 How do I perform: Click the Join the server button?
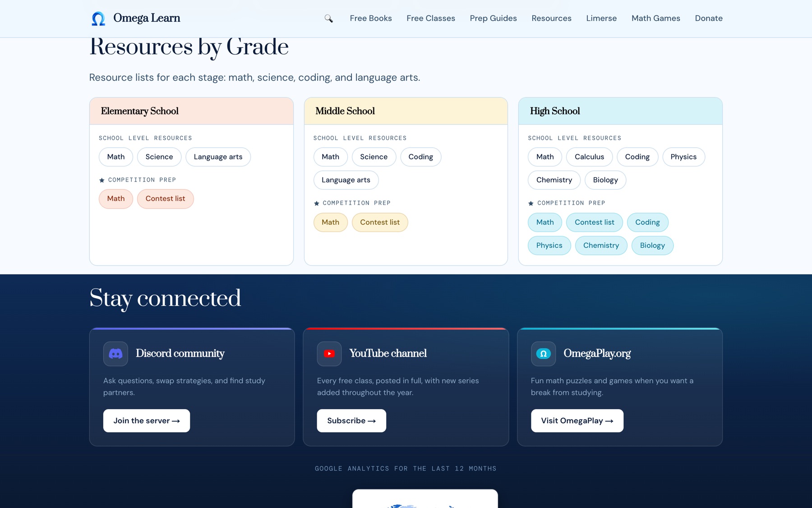pos(147,421)
